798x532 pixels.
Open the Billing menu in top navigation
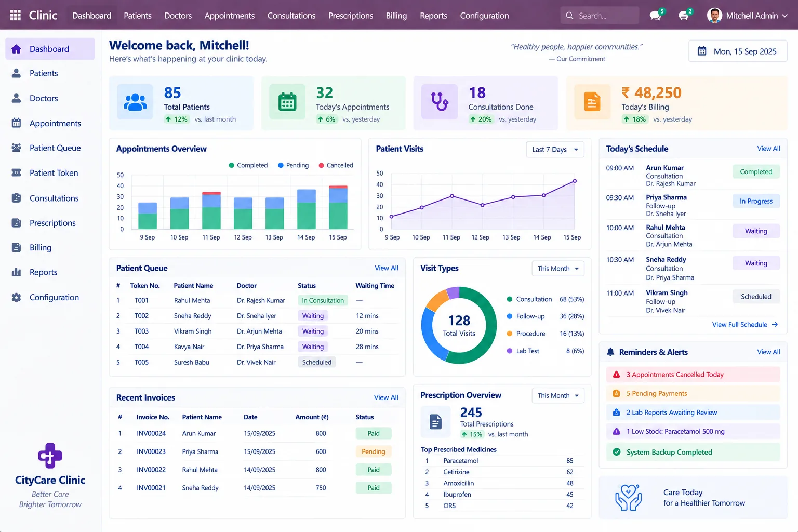pos(396,16)
